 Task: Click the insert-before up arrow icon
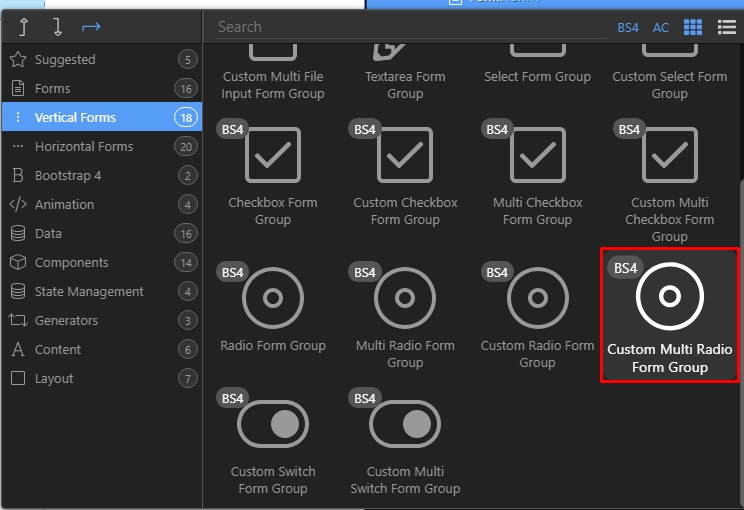(23, 27)
